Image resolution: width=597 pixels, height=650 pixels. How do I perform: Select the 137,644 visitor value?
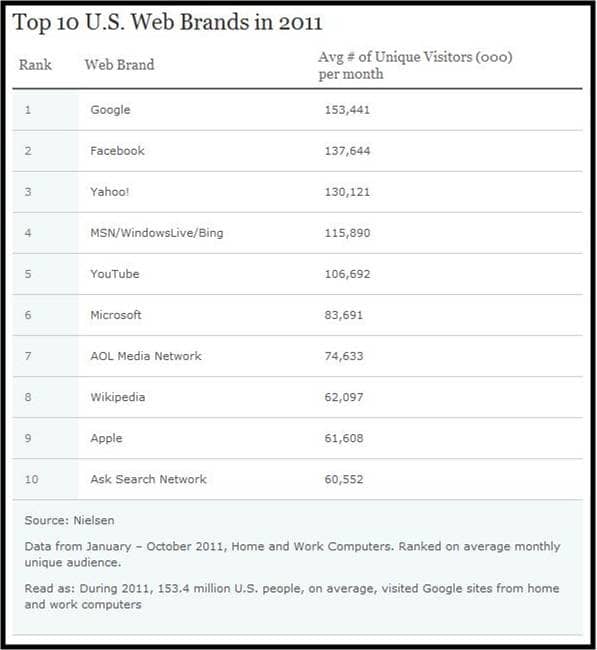[x=347, y=151]
